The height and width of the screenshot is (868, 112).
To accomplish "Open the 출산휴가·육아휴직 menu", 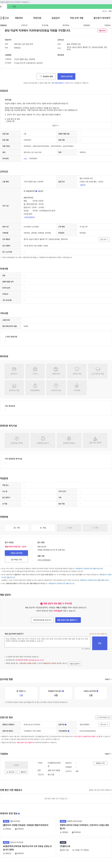I will 102,18.
